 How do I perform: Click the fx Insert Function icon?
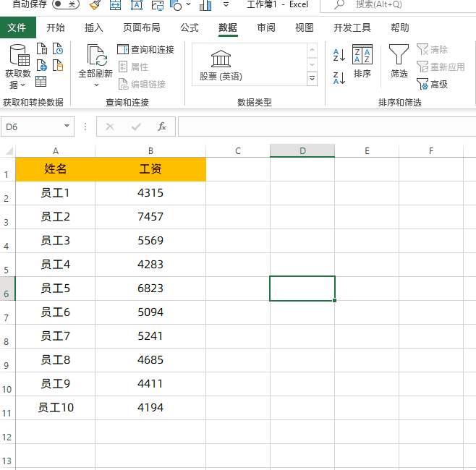[162, 127]
